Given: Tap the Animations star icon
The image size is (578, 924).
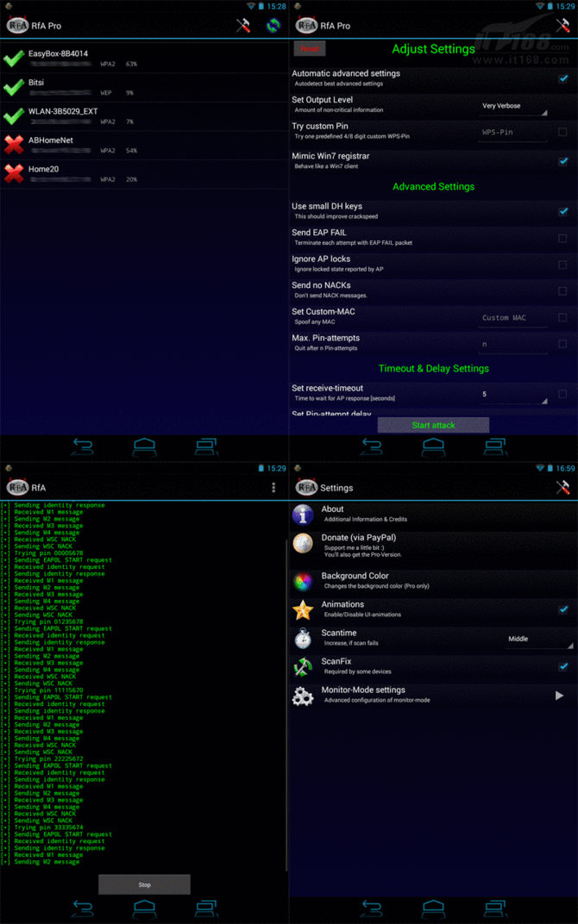Looking at the screenshot, I should [303, 610].
